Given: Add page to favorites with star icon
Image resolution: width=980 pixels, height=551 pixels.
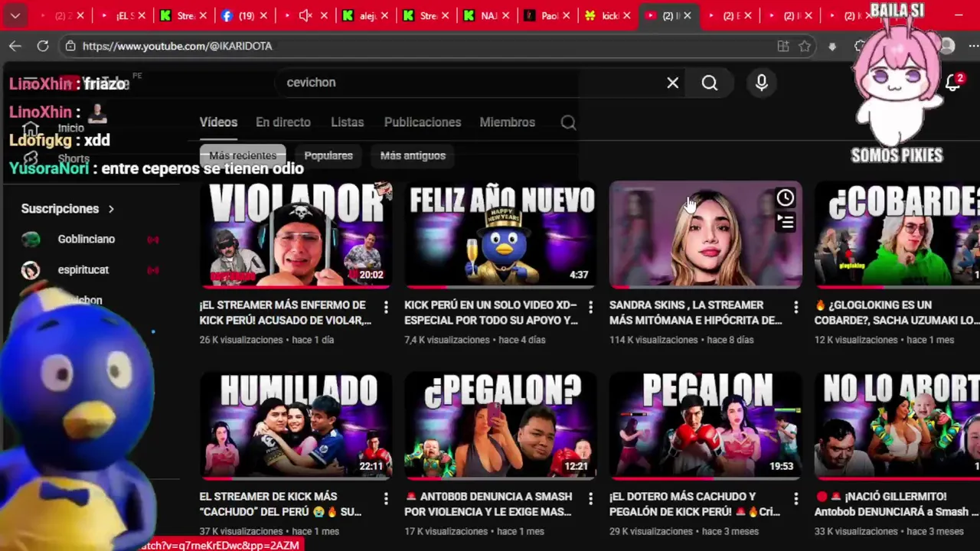Looking at the screenshot, I should coord(805,46).
